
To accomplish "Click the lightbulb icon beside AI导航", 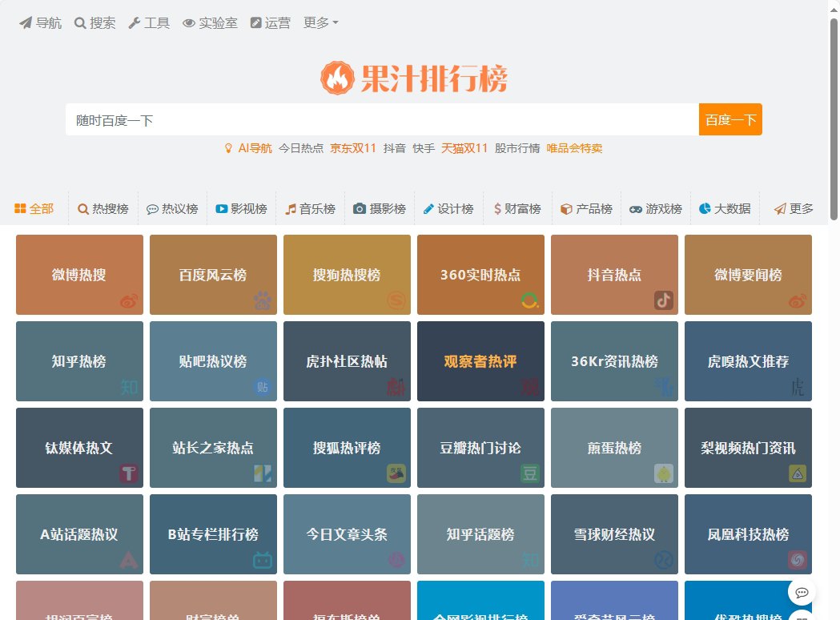I will (228, 148).
